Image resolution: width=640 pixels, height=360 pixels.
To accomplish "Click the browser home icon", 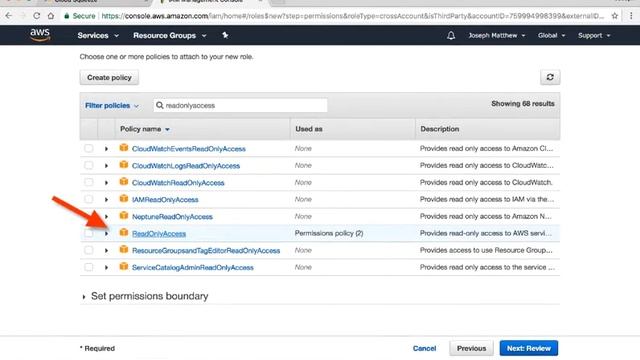I will 51,16.
